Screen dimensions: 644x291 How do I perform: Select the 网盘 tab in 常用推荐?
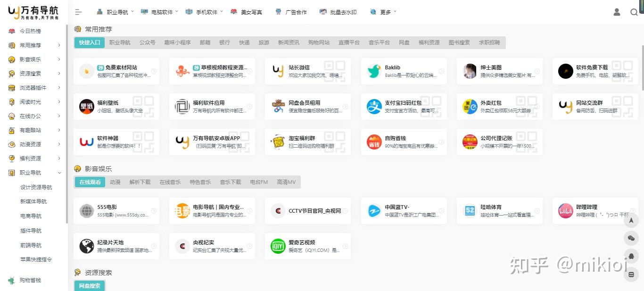pos(404,42)
